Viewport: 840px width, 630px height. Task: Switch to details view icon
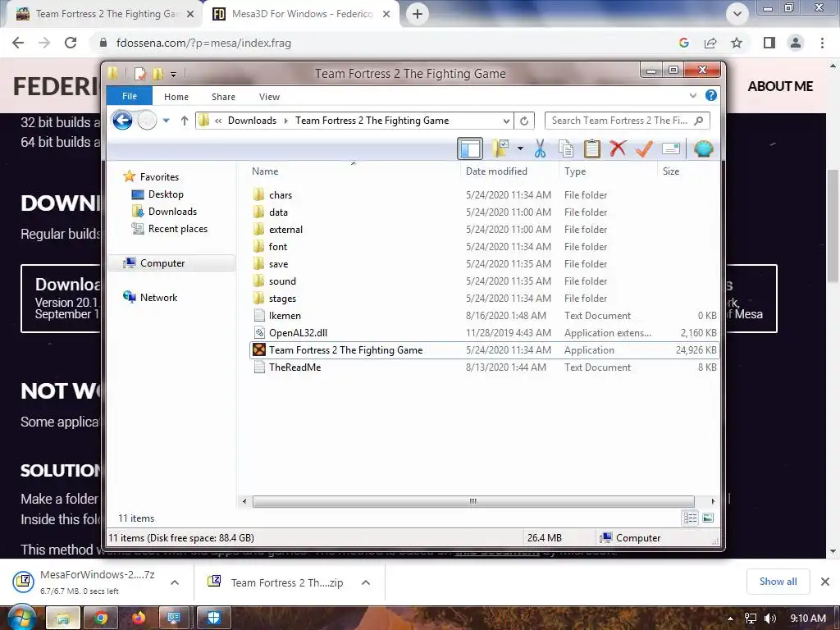click(690, 518)
